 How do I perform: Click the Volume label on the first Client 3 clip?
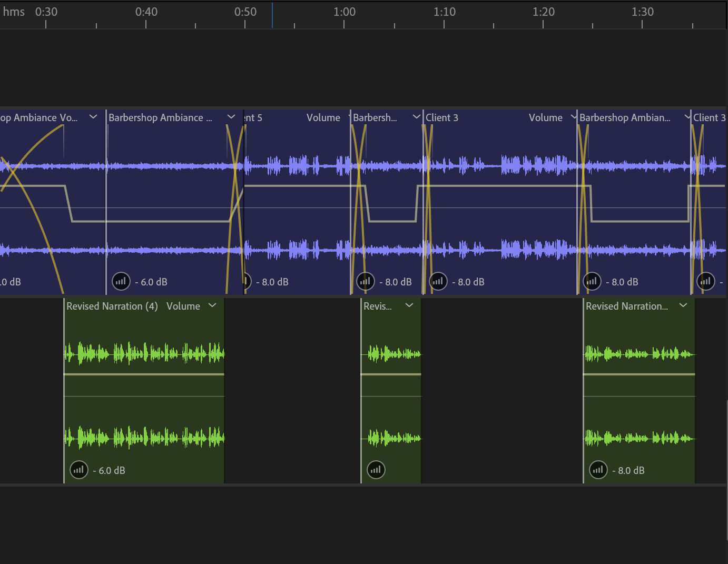546,118
